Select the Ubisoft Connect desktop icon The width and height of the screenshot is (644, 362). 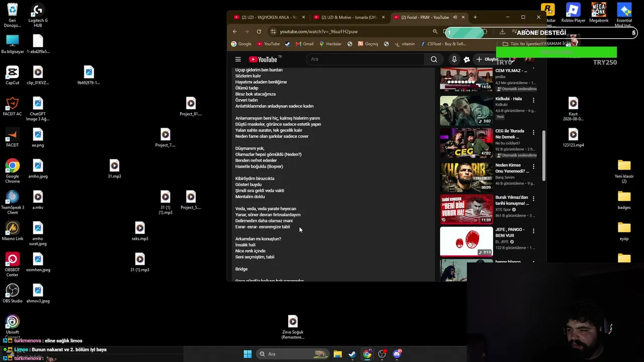click(12, 327)
